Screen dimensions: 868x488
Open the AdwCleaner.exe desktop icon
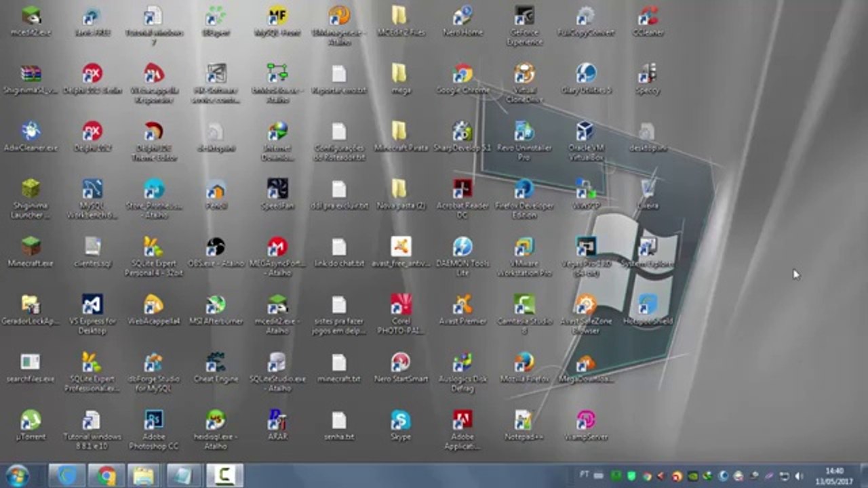click(31, 136)
